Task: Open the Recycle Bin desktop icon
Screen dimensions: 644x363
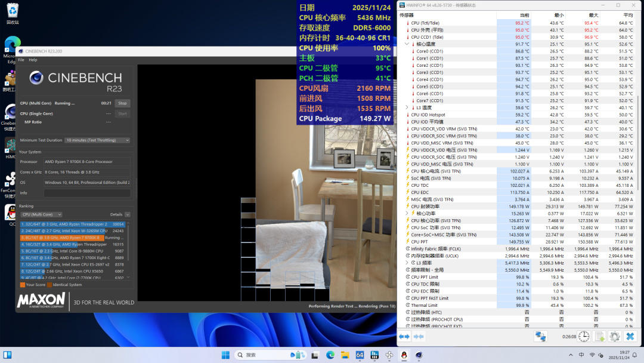Action: point(13,13)
